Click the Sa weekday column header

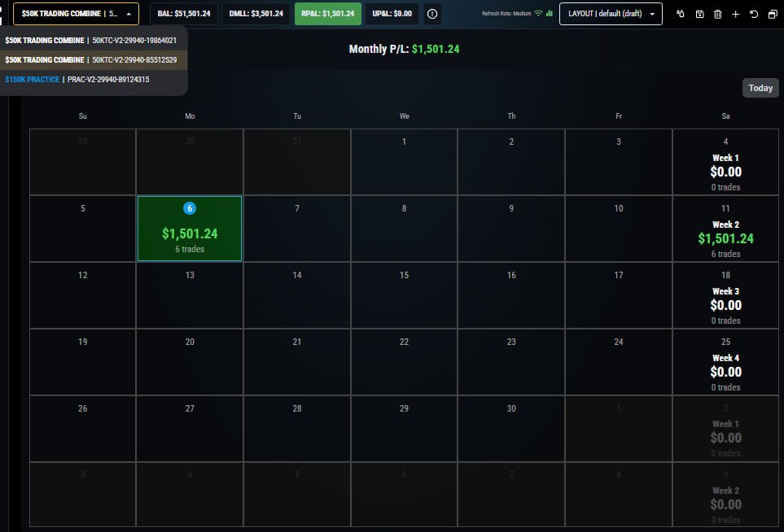click(725, 116)
